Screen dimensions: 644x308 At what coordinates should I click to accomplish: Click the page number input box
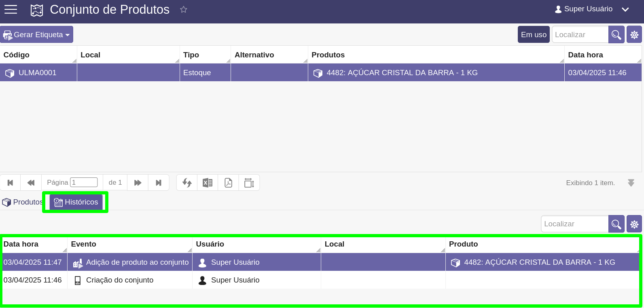[x=84, y=182]
